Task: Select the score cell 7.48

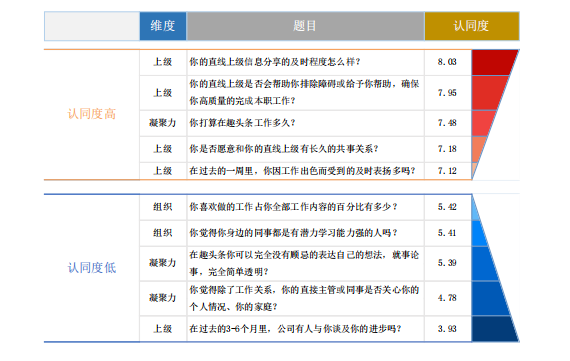Action: pyautogui.click(x=447, y=123)
